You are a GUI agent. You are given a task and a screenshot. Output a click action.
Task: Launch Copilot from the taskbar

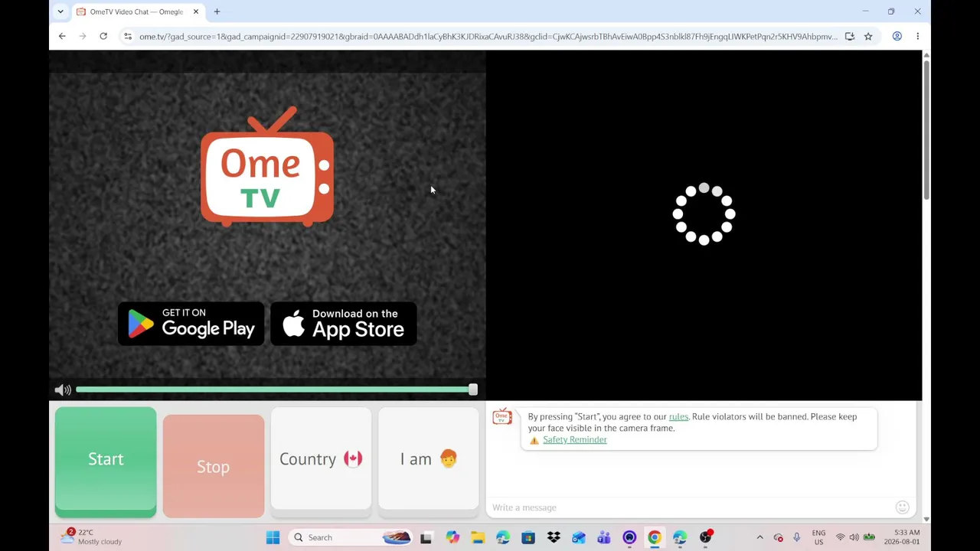click(452, 537)
